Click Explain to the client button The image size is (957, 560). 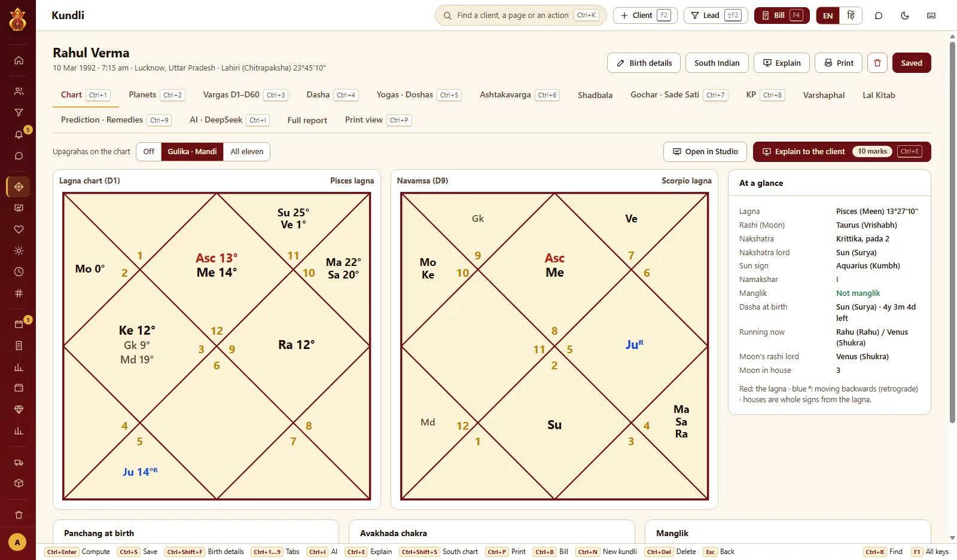click(842, 152)
